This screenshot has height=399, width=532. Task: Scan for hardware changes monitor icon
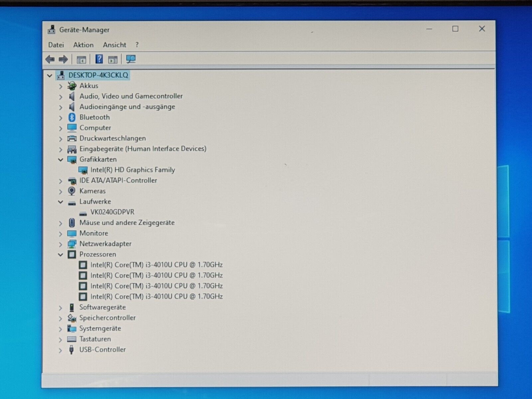point(131,59)
